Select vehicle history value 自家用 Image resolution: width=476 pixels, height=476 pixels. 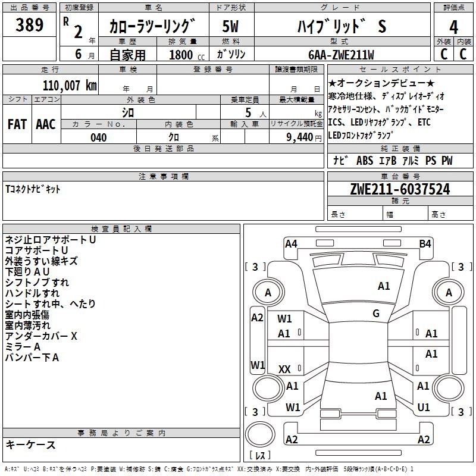click(x=127, y=55)
